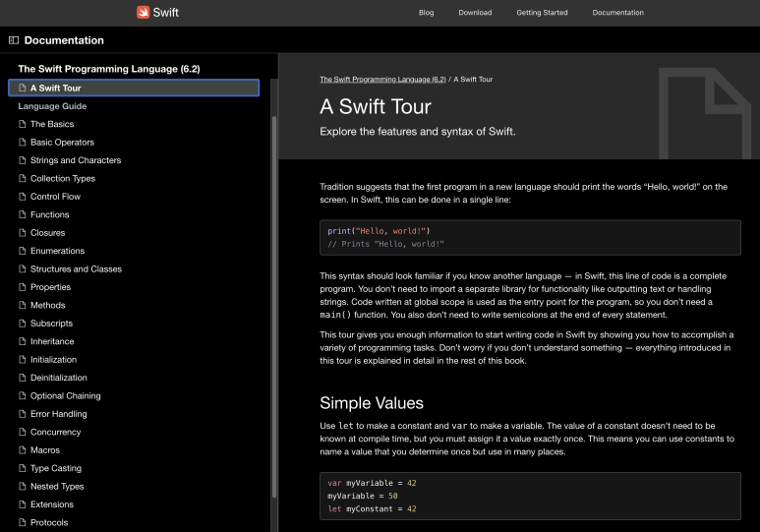Click the page icon beside The Basics
The width and height of the screenshot is (760, 532).
point(22,124)
